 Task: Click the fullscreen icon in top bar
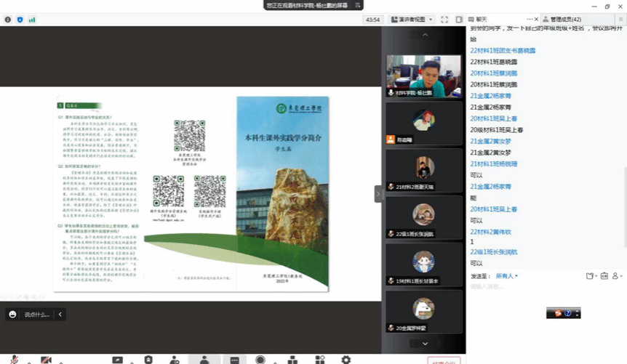[445, 20]
